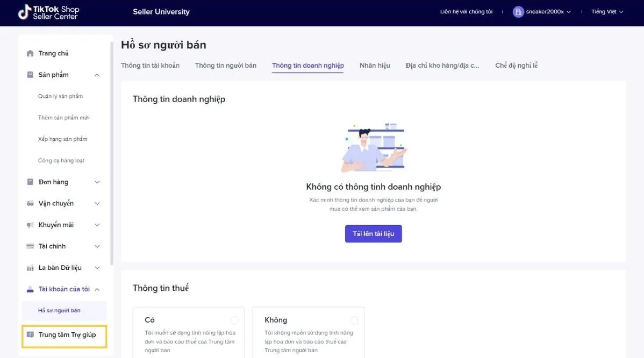The height and width of the screenshot is (358, 644).
Task: Go to the Chế độ nghỉ lễ tab
Action: [x=516, y=65]
